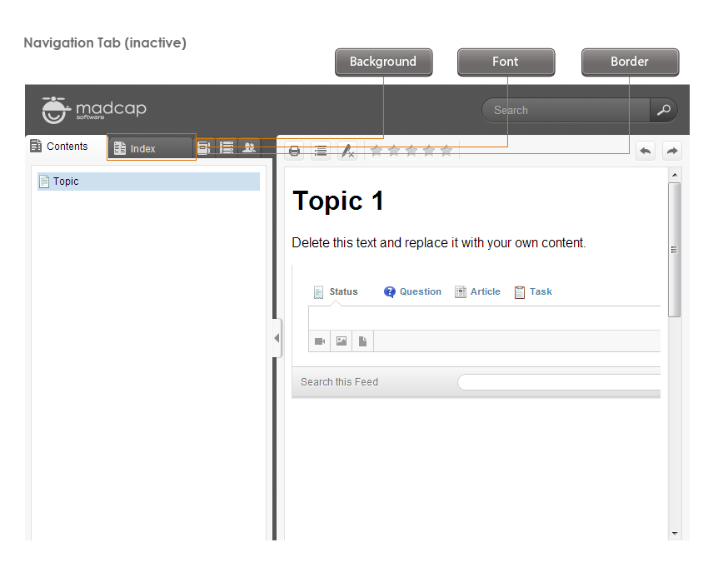728x587 pixels.
Task: Rate the topic four stars
Action: [429, 151]
